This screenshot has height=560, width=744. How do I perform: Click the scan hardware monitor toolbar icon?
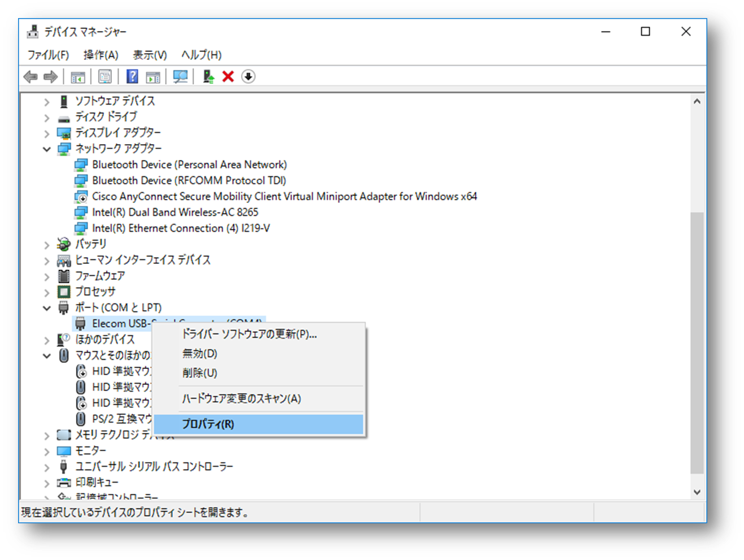click(180, 76)
